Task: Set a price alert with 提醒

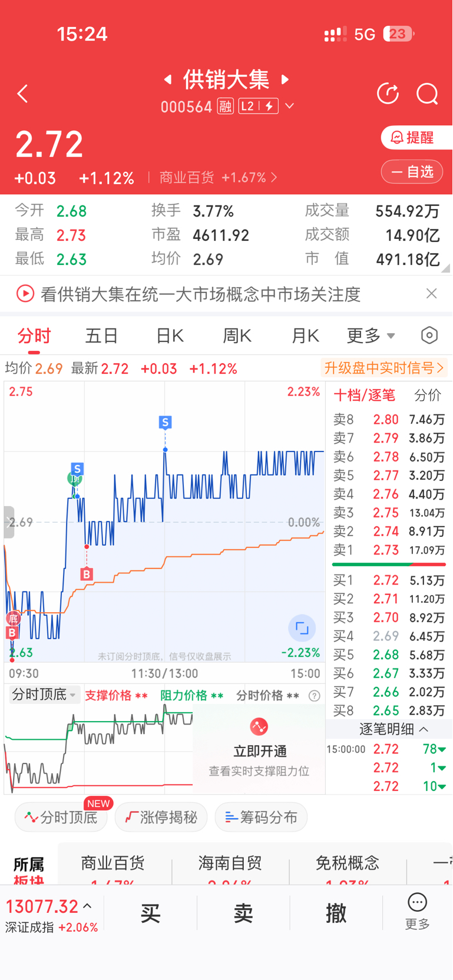Action: [x=416, y=138]
